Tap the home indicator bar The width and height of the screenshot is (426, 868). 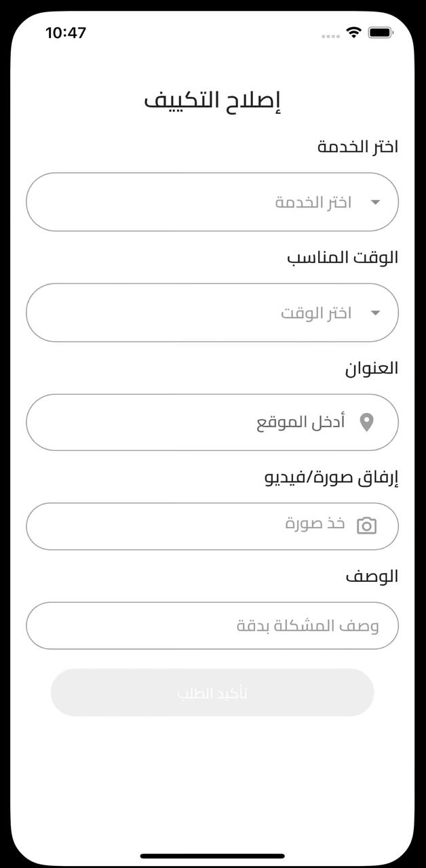pos(212,856)
